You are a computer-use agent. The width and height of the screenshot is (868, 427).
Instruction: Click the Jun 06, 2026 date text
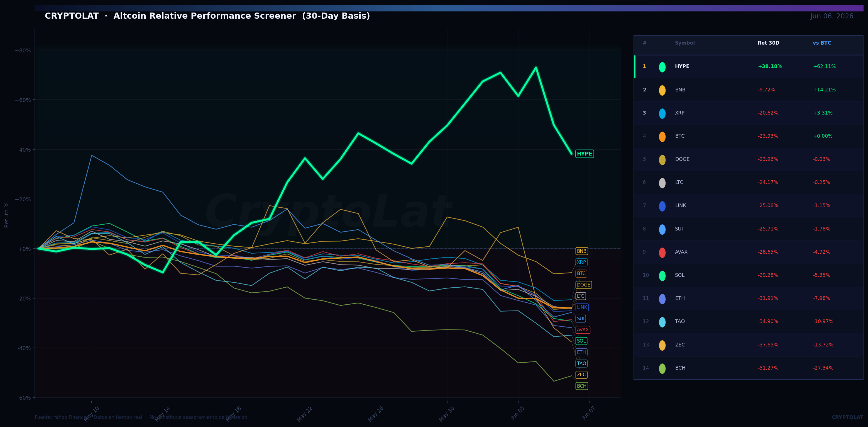pos(832,16)
